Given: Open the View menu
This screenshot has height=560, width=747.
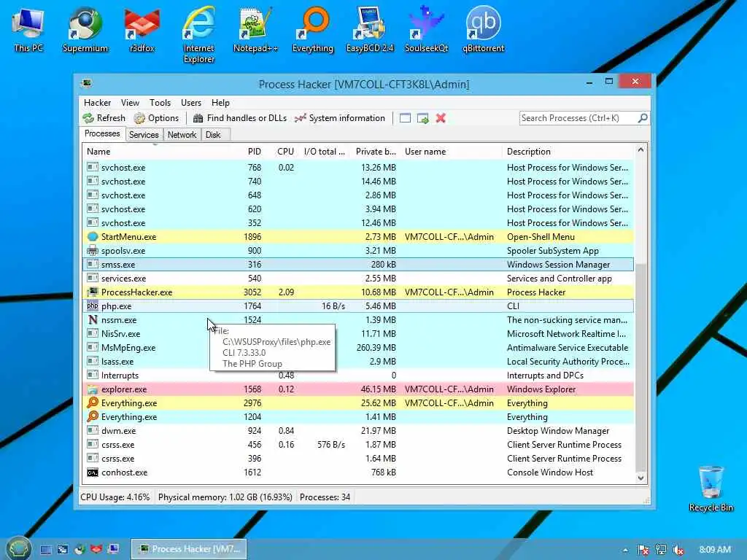Looking at the screenshot, I should [x=130, y=103].
